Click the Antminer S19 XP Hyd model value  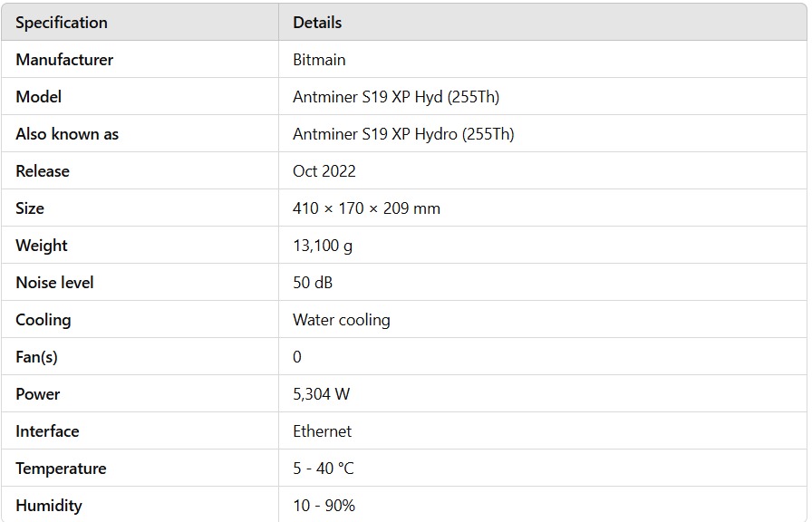[396, 97]
